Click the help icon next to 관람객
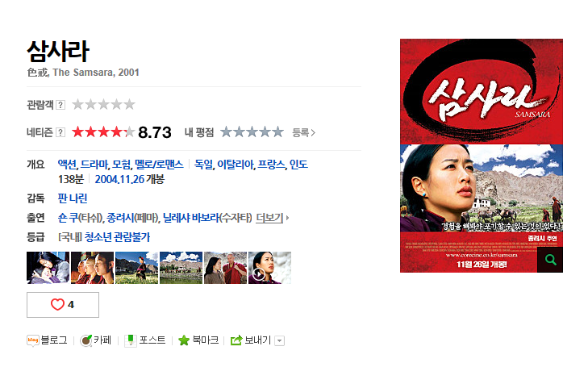The height and width of the screenshot is (388, 588). pos(60,105)
